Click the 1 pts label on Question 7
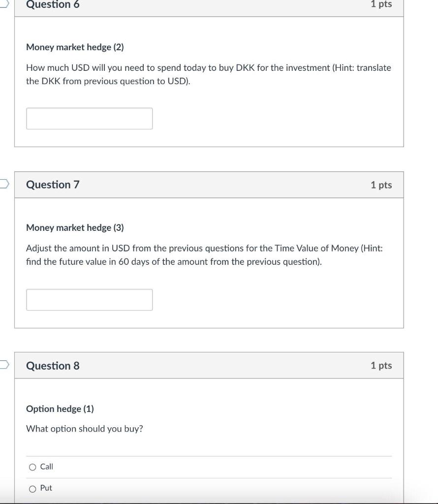This screenshot has width=438, height=504. (381, 185)
